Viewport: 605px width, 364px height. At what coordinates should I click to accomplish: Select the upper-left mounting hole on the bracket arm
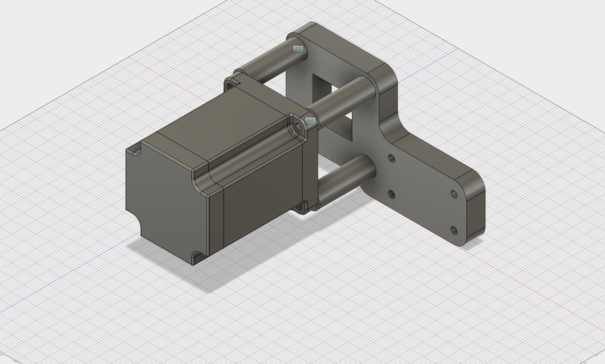point(392,159)
